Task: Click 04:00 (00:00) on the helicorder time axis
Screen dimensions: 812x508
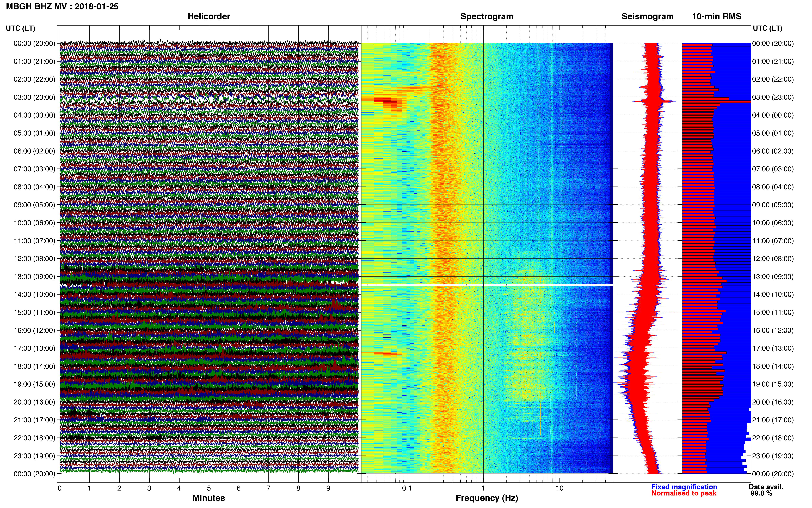Action: [x=34, y=115]
